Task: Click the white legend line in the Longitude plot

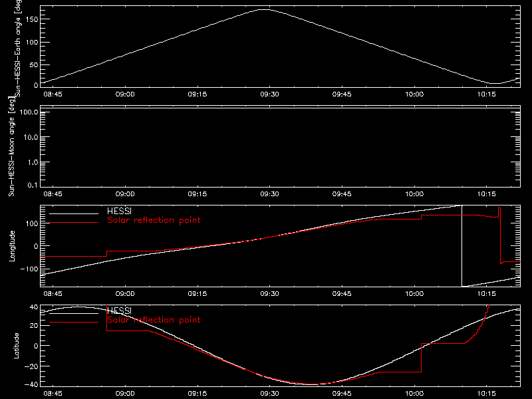Action: pos(74,213)
